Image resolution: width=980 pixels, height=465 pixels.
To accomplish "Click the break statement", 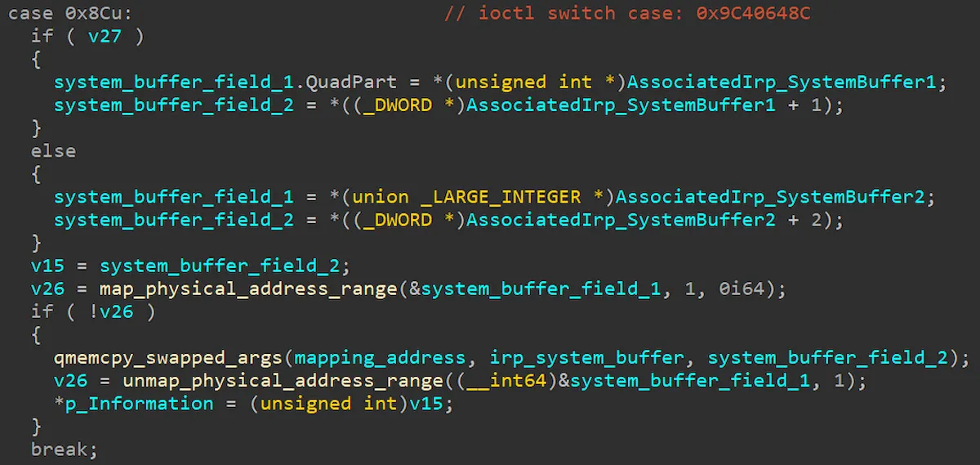I will 64,449.
